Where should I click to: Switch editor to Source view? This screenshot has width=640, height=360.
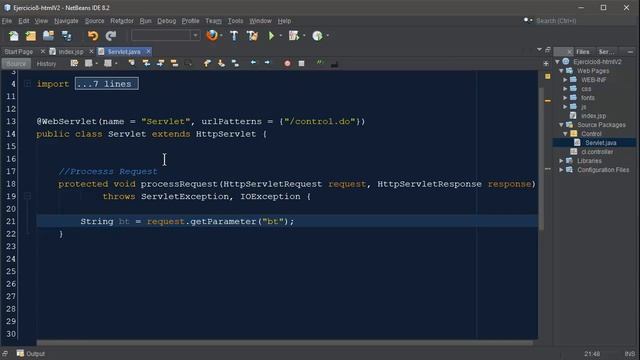pyautogui.click(x=16, y=64)
